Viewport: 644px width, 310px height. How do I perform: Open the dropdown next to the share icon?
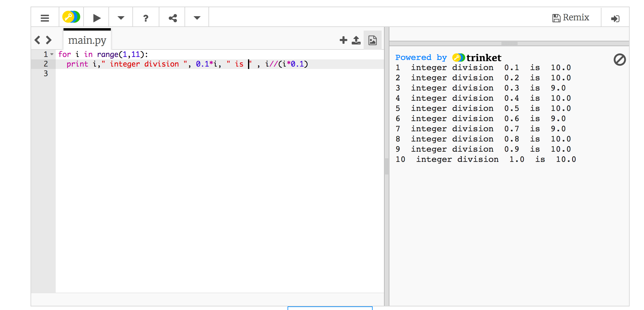pos(196,17)
